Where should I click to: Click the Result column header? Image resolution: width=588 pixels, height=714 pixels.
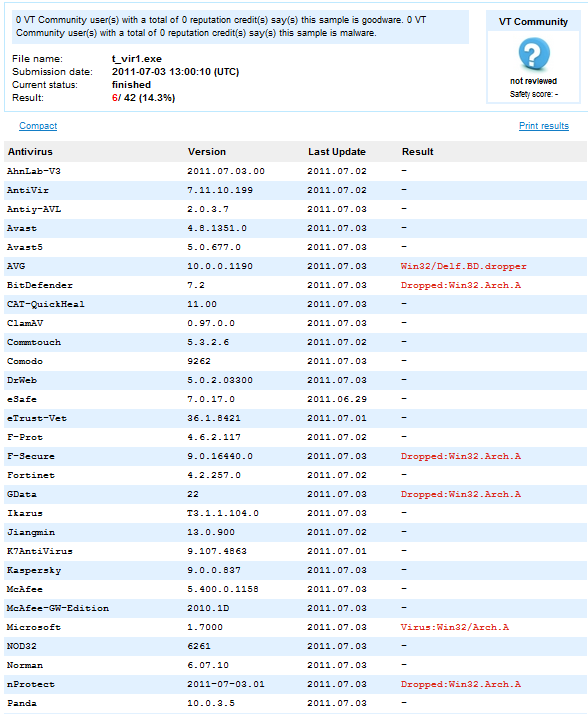pos(418,152)
